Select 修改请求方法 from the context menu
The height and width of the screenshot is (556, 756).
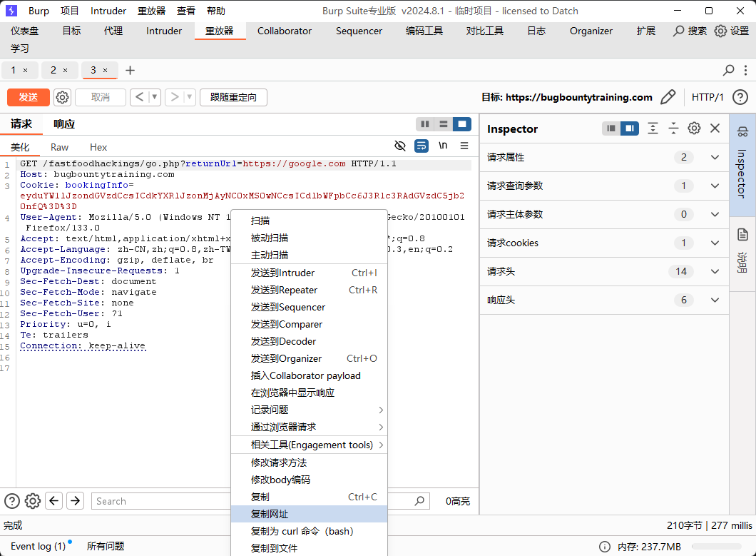309,463
